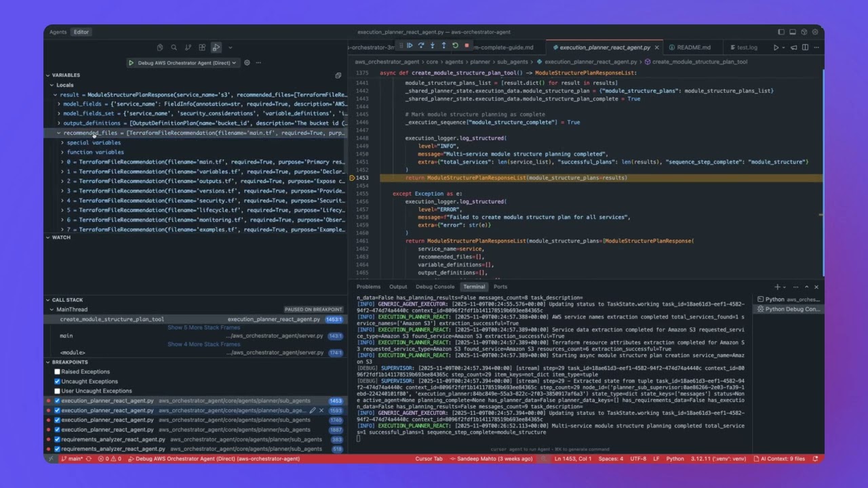The width and height of the screenshot is (868, 488).
Task: Run Python file play button in editor
Action: click(x=776, y=47)
